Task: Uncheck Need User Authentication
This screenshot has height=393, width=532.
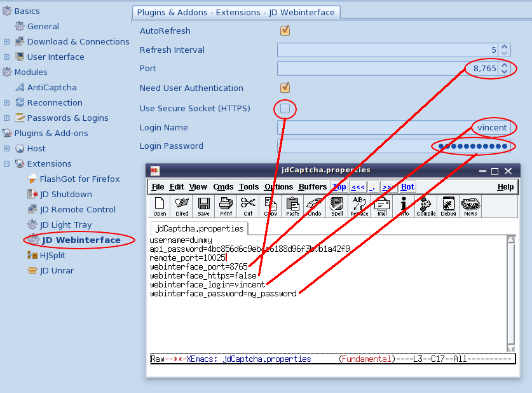Action: pos(285,88)
